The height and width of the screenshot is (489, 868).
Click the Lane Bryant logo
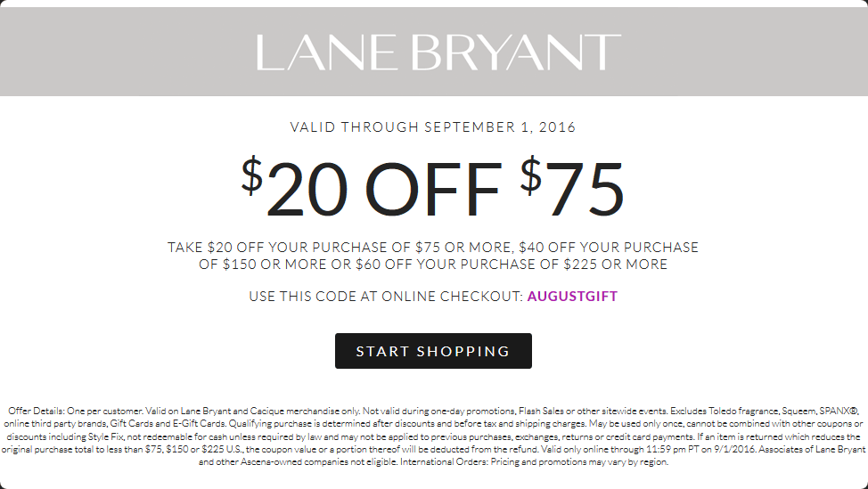(438, 52)
